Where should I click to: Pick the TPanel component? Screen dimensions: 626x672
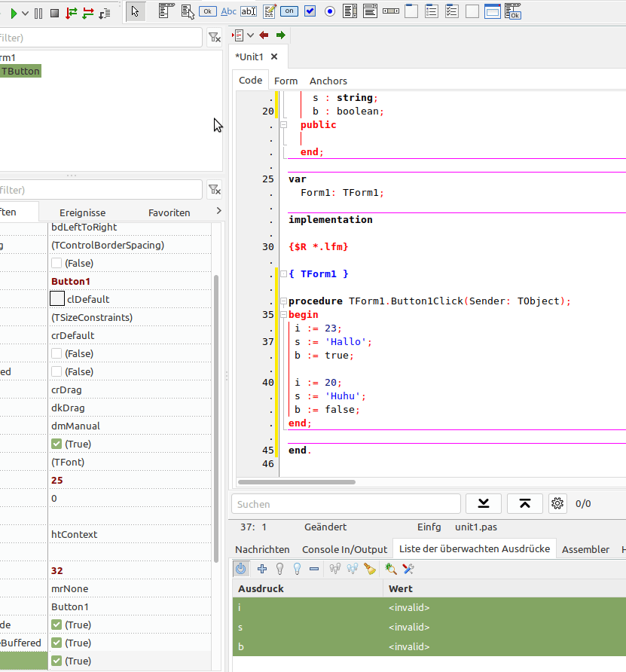(x=472, y=11)
